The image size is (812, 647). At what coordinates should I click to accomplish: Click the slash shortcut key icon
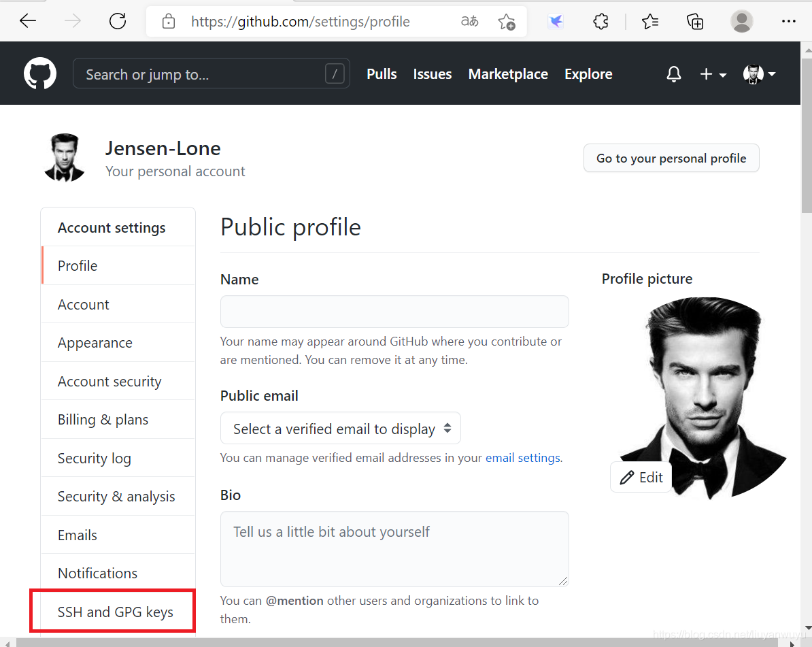(335, 74)
